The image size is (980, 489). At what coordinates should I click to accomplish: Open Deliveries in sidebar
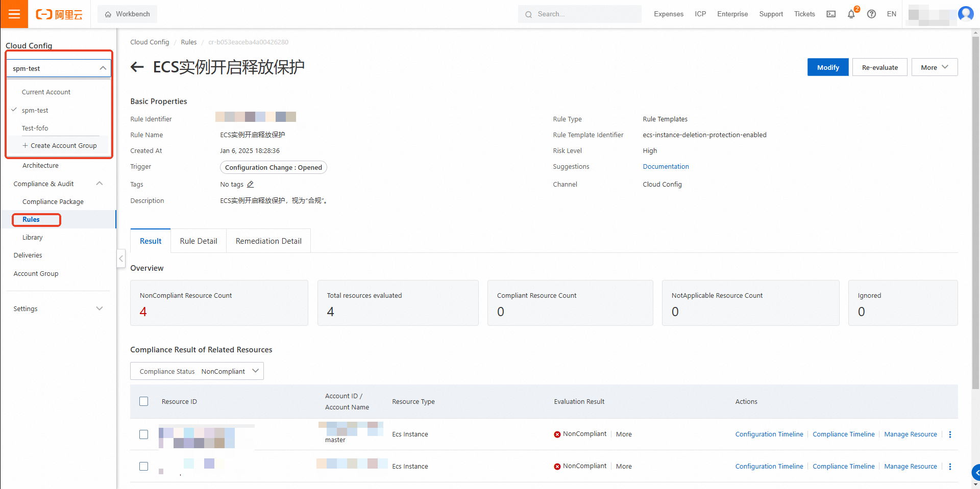tap(28, 255)
